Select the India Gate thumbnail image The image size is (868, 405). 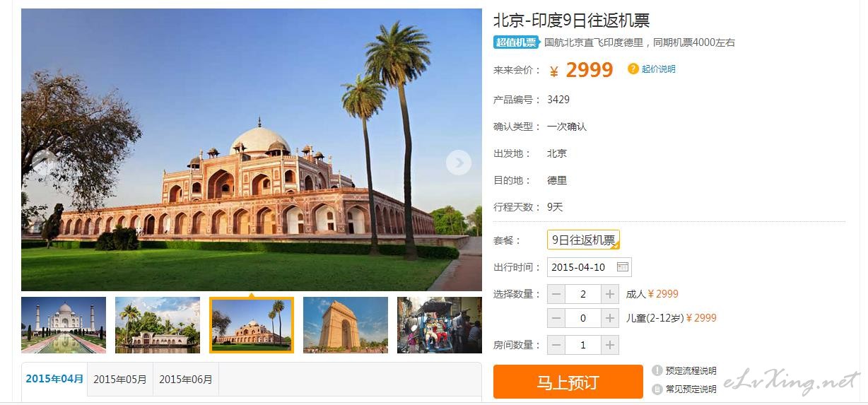tap(346, 324)
